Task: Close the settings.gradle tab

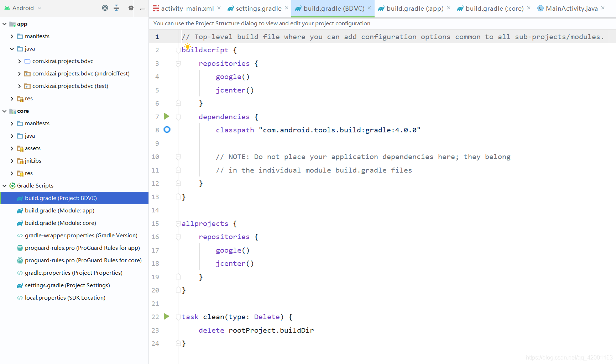Action: 287,8
